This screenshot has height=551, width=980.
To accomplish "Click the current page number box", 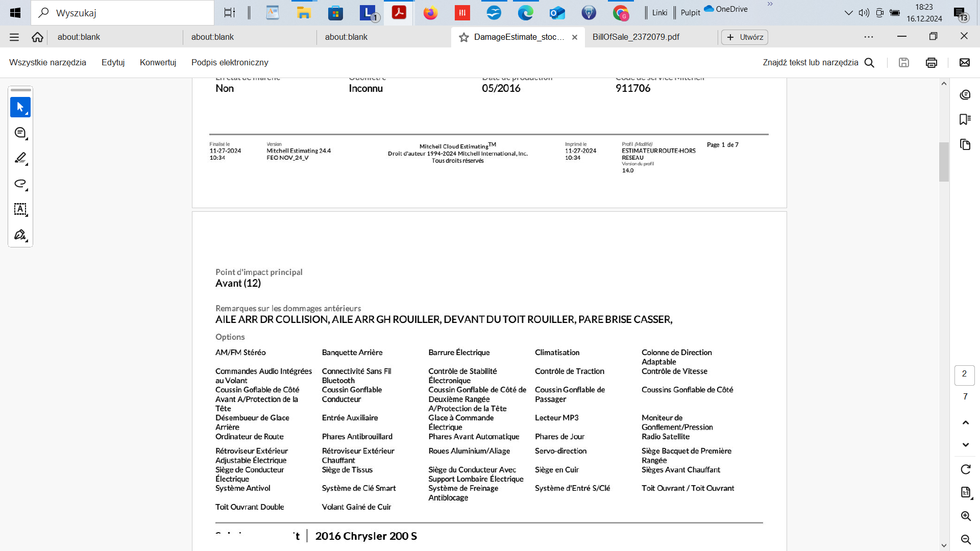I will [964, 374].
